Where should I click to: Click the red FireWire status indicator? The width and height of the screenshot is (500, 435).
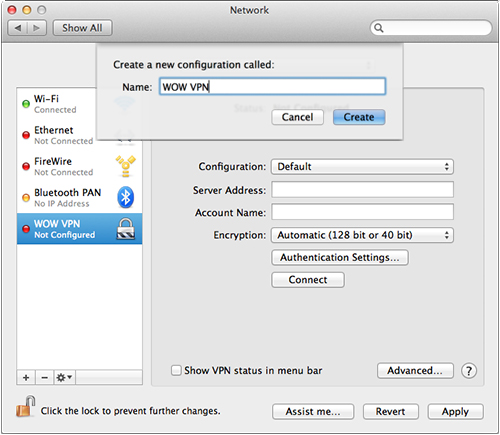(x=26, y=166)
